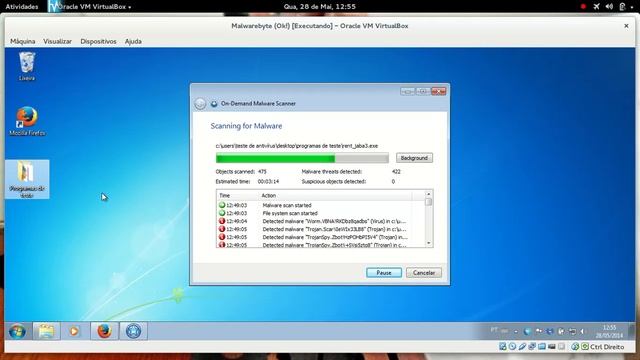Open the Windows Start menu orb
The height and width of the screenshot is (360, 640).
(x=17, y=331)
